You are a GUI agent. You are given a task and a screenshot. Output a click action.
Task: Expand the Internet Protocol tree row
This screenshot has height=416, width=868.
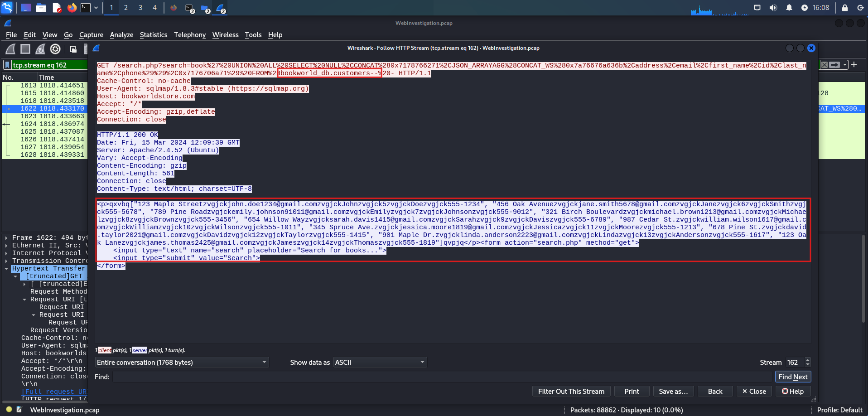tap(6, 253)
